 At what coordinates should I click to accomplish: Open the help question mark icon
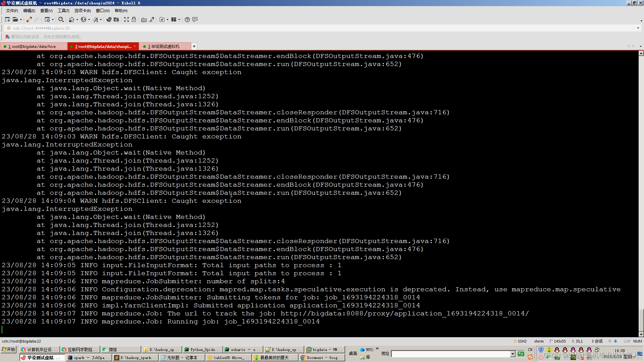[x=187, y=19]
